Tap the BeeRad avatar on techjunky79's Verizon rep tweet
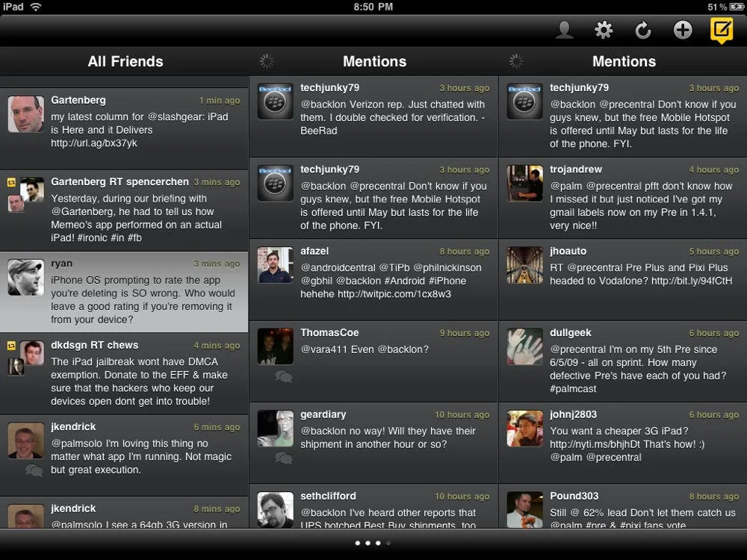 click(x=276, y=102)
